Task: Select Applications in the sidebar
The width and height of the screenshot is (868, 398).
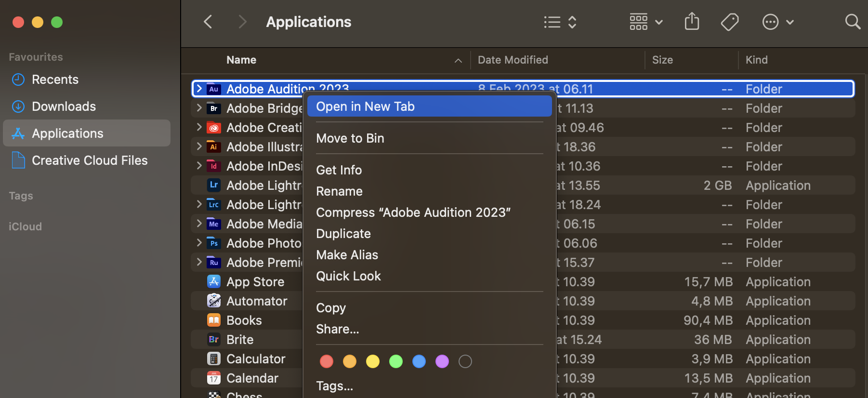Action: (87, 133)
